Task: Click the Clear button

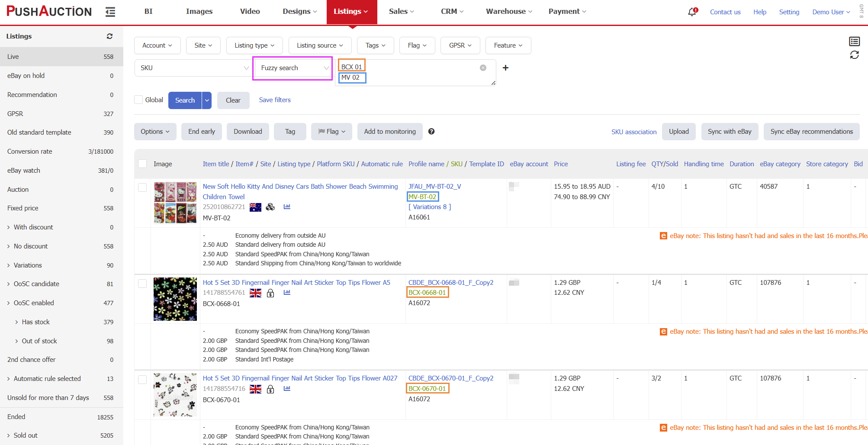Action: pos(233,100)
